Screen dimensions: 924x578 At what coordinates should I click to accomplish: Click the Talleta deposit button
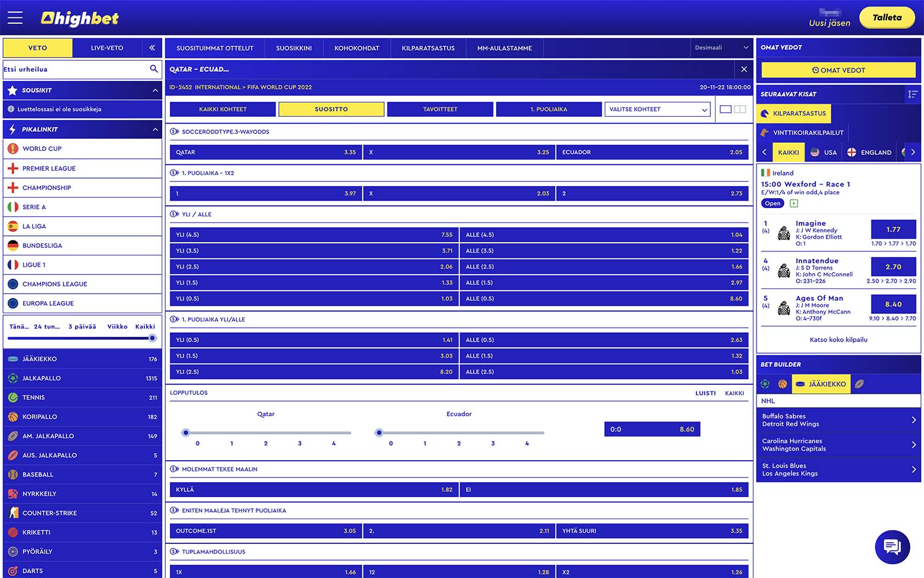point(886,18)
